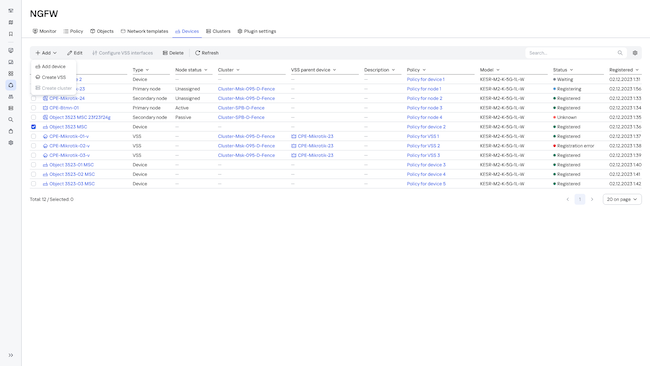This screenshot has height=366, width=650.
Task: Check the Object 3523-03 MSC checkbox
Action: pos(34,184)
